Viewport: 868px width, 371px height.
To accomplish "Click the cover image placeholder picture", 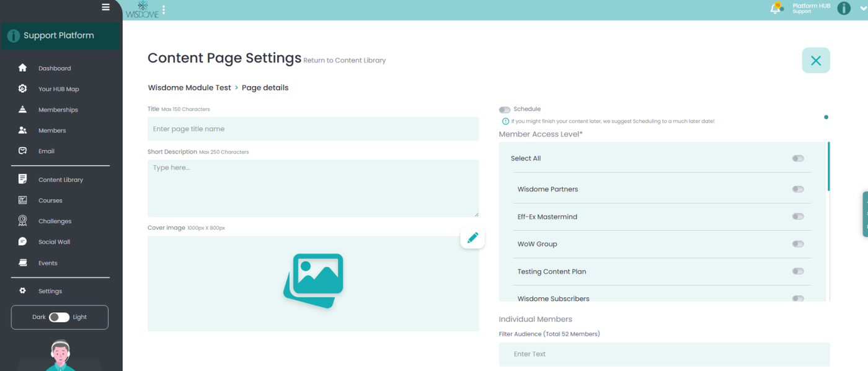I will [313, 281].
